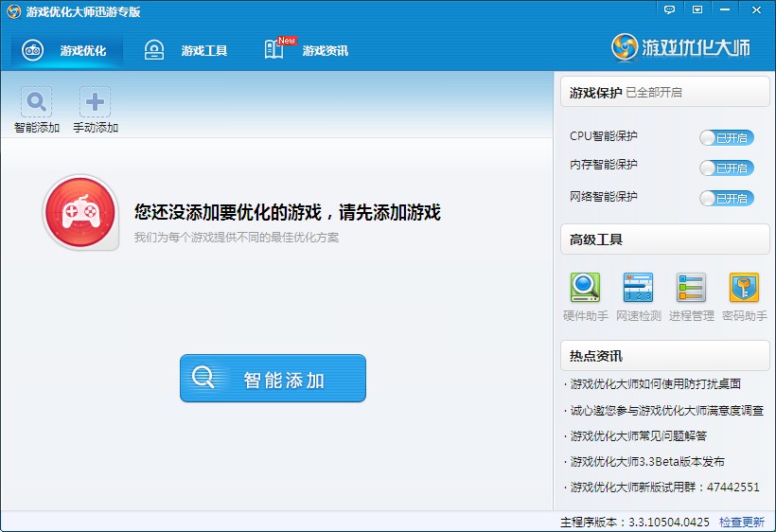Viewport: 776px width, 532px height.
Task: Click the 手动添加 plus icon
Action: click(95, 102)
